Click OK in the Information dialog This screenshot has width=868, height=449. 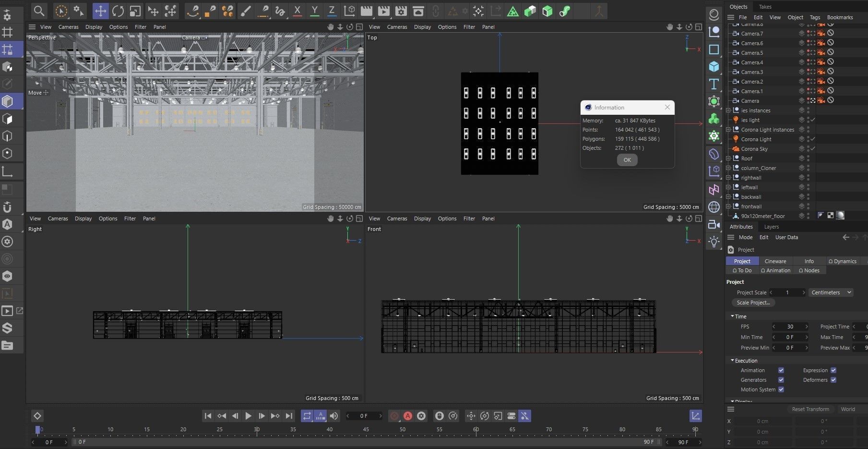627,160
